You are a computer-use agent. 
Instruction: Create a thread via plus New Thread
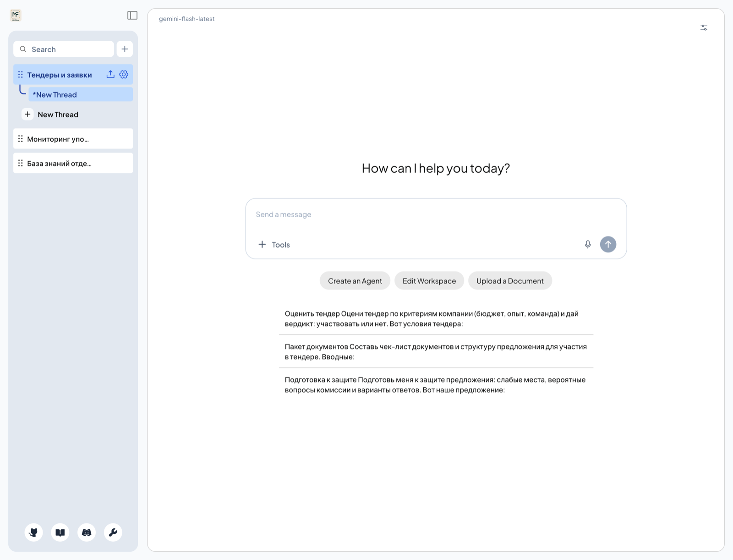click(x=51, y=115)
